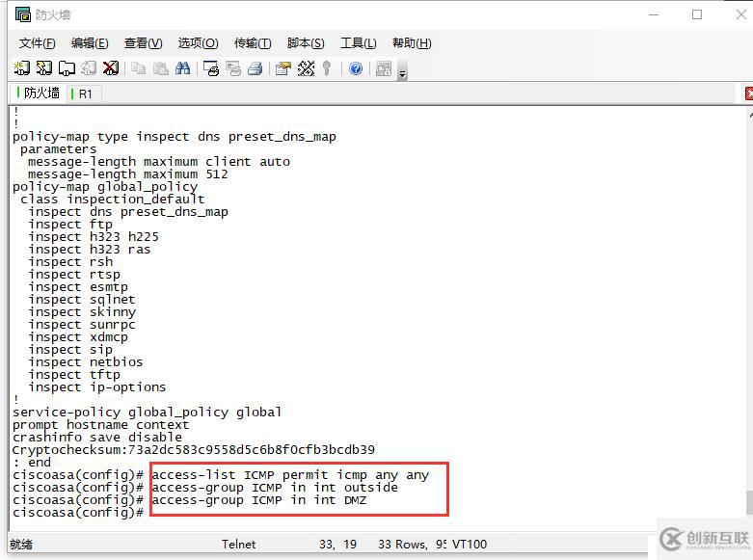Open the 脚本(S) menu
Viewport: 753px width, 560px height.
306,43
